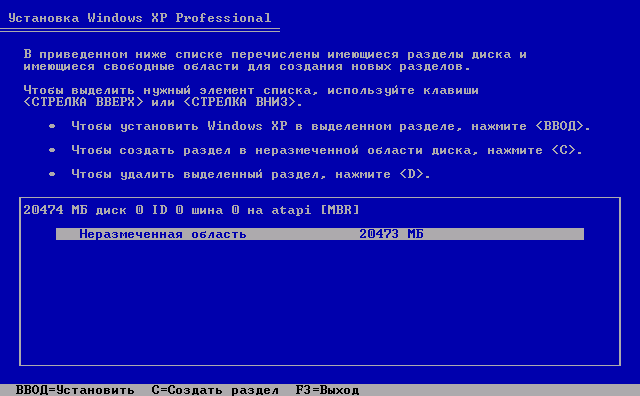Click the '<СТРЕЛКА ВВЕРХ> или <СТРЕЛКА ВНИЗ>' line
The image size is (640, 396).
pyautogui.click(x=163, y=102)
